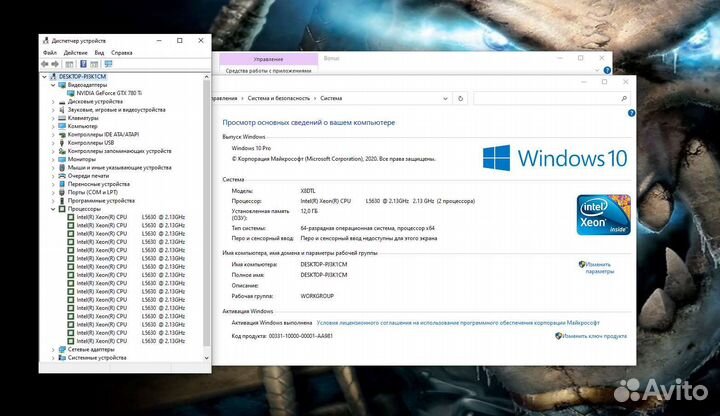This screenshot has height=416, width=720.
Task: Click the Forward arrow in Device Manager toolbar
Action: [x=55, y=64]
